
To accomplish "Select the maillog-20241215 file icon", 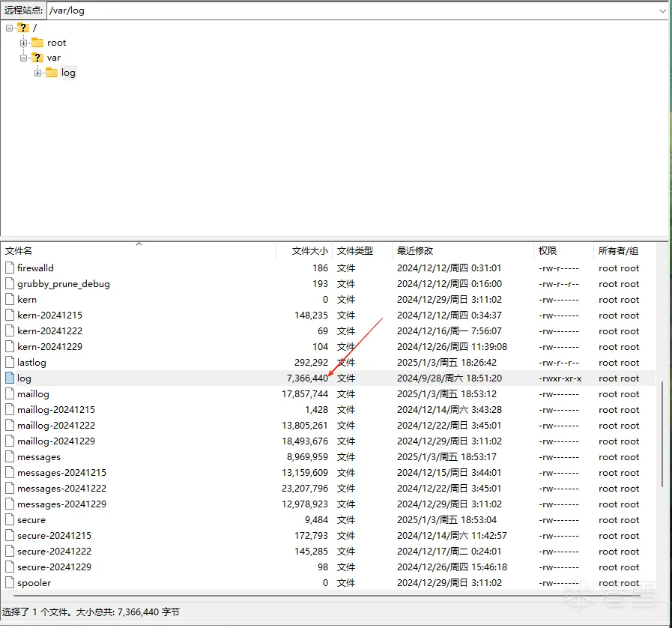I will 10,409.
